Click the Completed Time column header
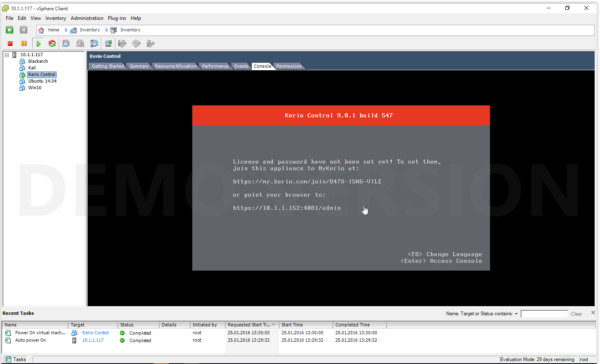The width and height of the screenshot is (600, 364). click(359, 325)
